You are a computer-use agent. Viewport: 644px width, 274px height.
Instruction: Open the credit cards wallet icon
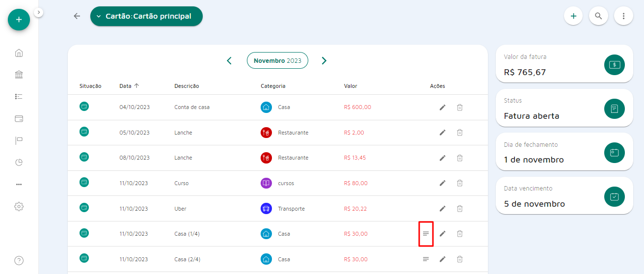(x=19, y=118)
